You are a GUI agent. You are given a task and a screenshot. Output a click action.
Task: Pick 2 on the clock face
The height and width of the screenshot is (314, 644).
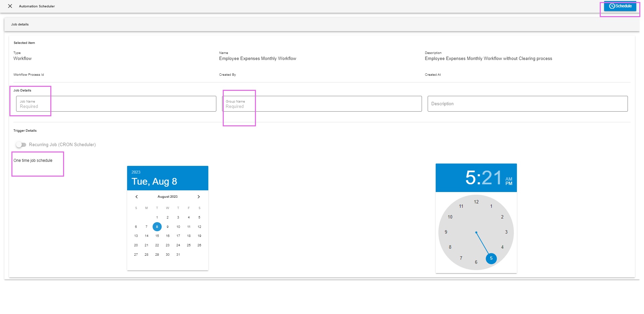tap(502, 217)
